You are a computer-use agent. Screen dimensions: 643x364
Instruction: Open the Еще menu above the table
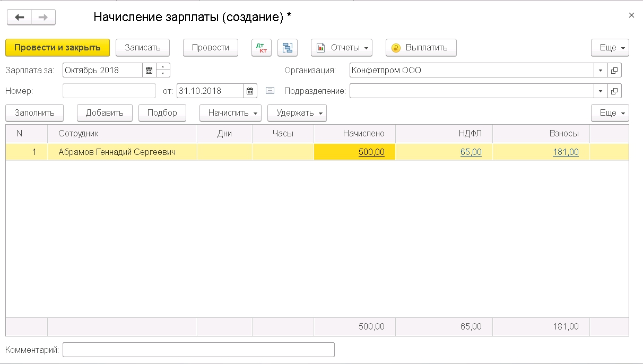click(610, 112)
